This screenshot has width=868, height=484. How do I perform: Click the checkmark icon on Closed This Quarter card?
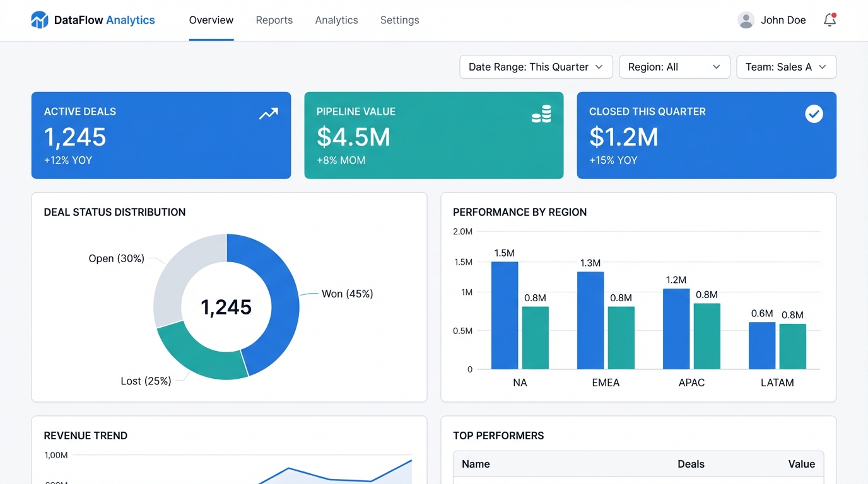814,113
